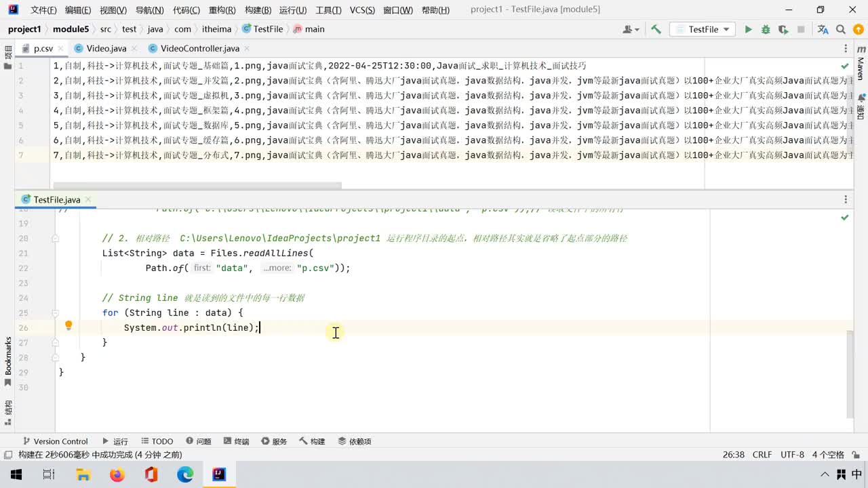The image size is (868, 488).
Task: Open the 视图(V) menu
Action: [113, 10]
